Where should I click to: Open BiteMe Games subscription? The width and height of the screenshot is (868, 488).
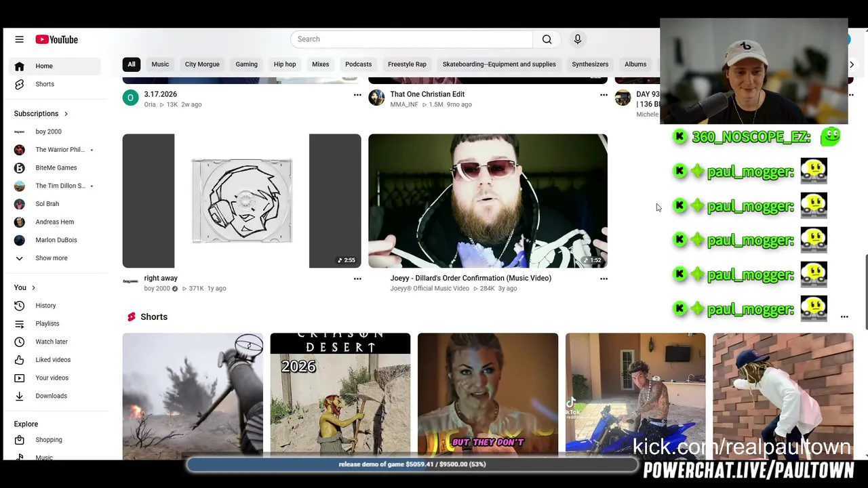point(55,167)
